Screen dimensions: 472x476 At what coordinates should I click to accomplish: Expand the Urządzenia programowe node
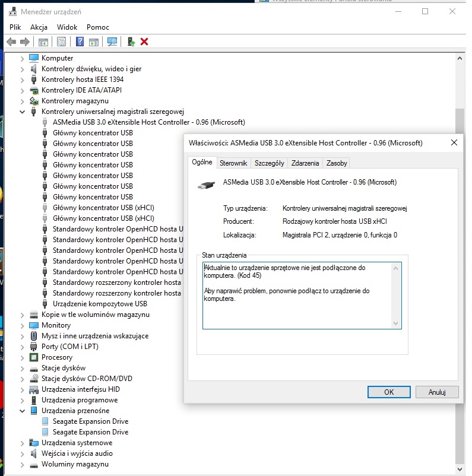pyautogui.click(x=22, y=401)
